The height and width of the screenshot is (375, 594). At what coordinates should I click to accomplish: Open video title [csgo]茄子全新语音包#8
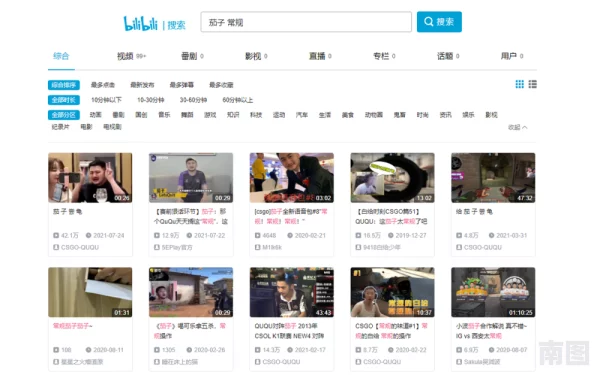coord(291,216)
